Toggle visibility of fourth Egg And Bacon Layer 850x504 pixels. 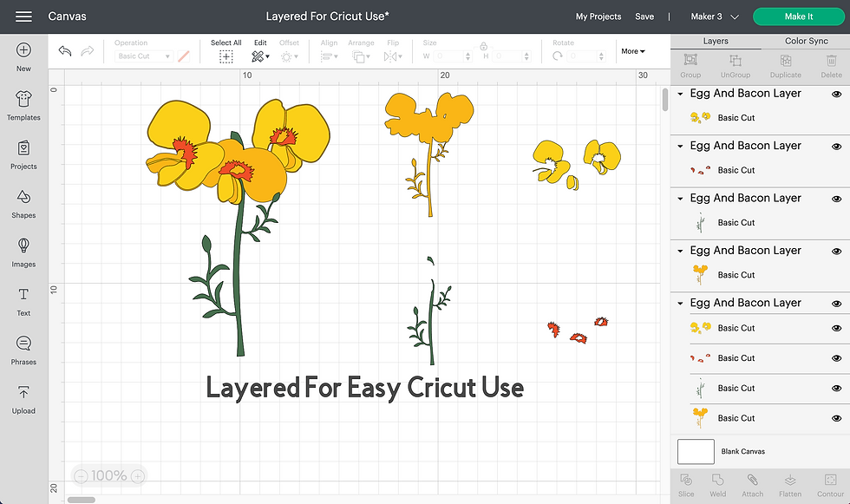point(836,252)
